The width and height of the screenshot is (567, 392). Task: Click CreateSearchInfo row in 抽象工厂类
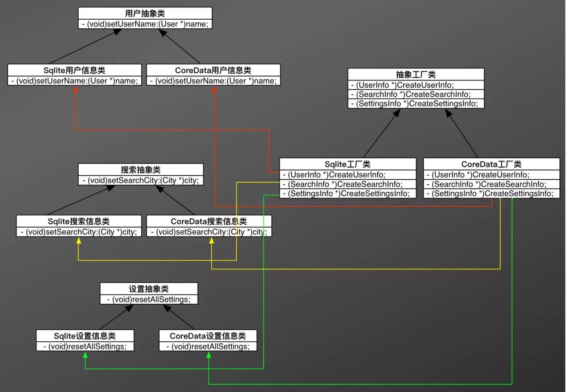click(416, 94)
